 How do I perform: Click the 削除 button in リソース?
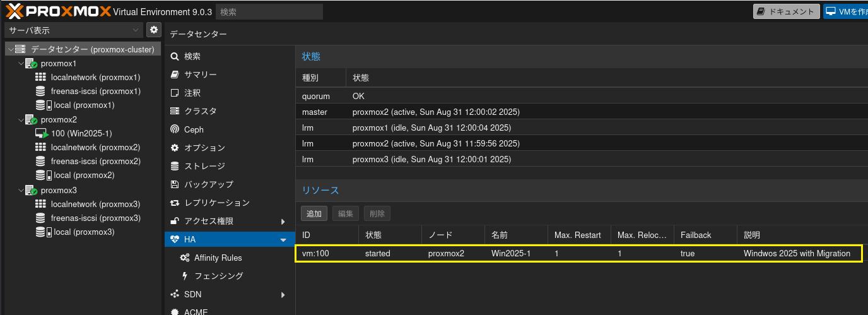pyautogui.click(x=377, y=213)
